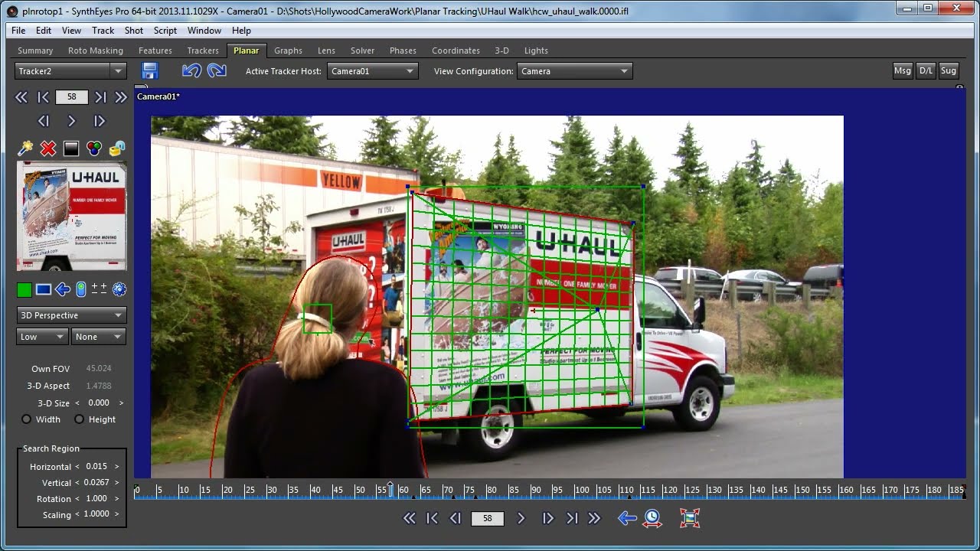980x551 pixels.
Task: Click the Redo curved arrow icon
Action: tap(217, 71)
